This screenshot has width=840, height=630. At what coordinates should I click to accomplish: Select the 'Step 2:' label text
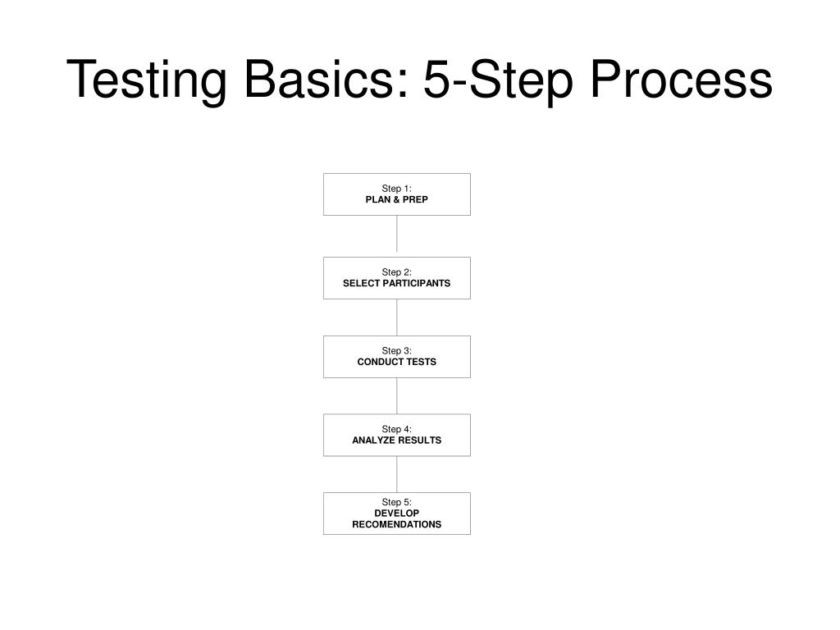(396, 272)
